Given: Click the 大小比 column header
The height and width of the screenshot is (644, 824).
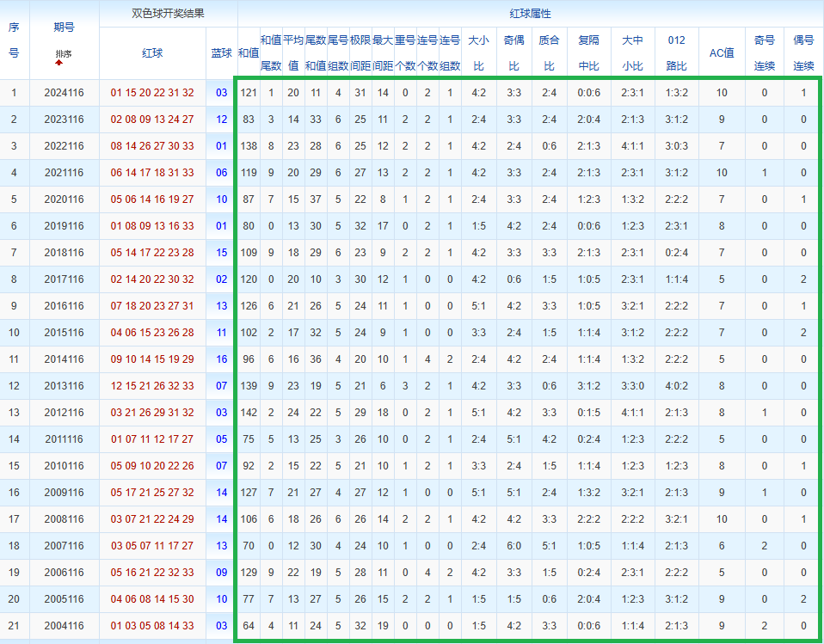Looking at the screenshot, I should click(x=479, y=53).
